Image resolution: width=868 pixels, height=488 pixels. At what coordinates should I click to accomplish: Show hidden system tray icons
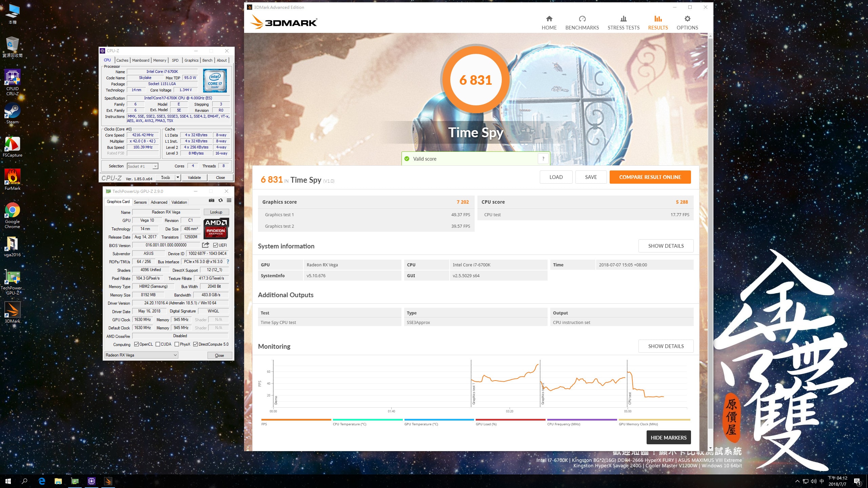click(x=797, y=481)
